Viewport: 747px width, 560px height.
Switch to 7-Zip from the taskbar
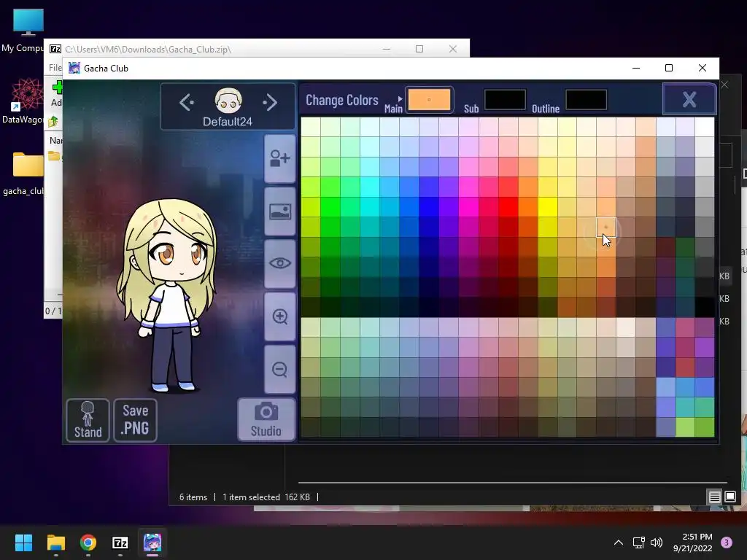[x=120, y=542]
